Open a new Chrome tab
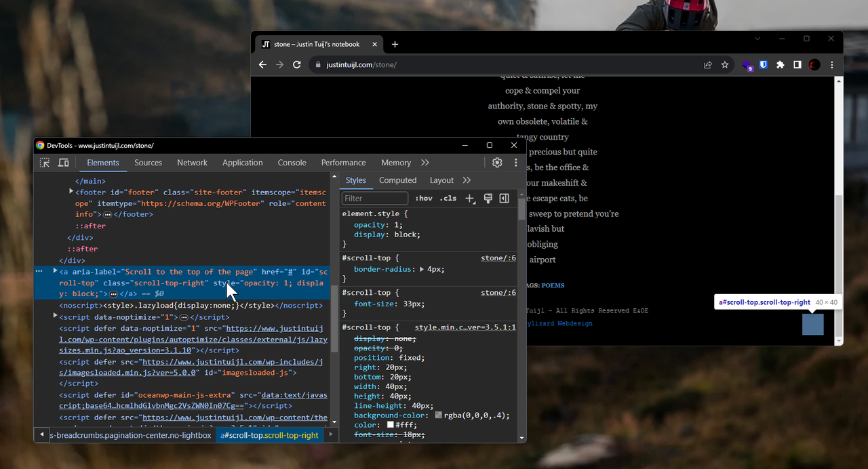Viewport: 868px width, 469px height. click(395, 45)
